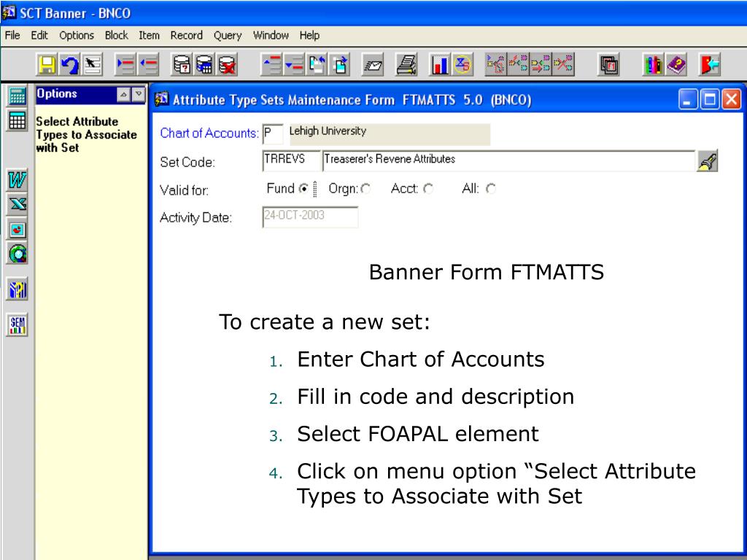Click the Execute Query database icon
The height and width of the screenshot is (560, 747).
(204, 65)
